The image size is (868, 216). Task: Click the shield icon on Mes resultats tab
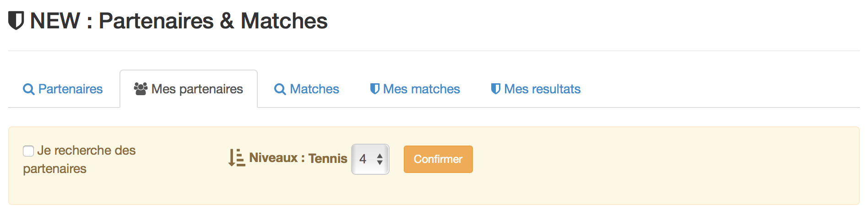(495, 89)
